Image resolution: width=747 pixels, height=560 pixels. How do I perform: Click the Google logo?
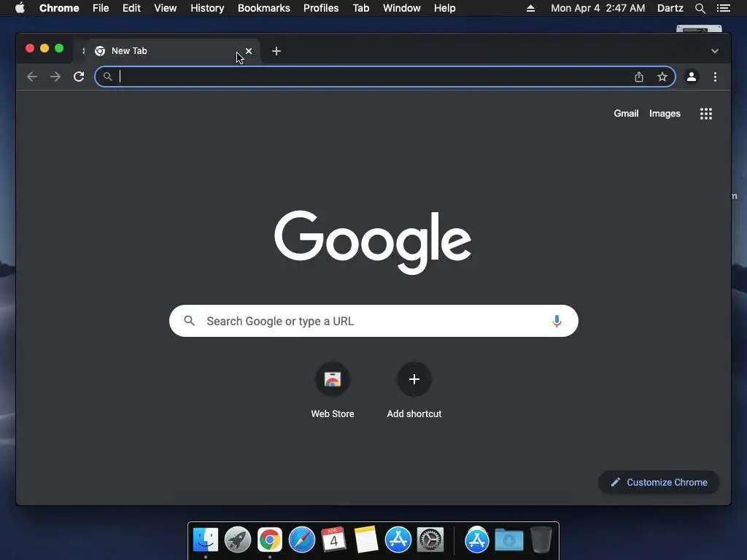(x=373, y=242)
